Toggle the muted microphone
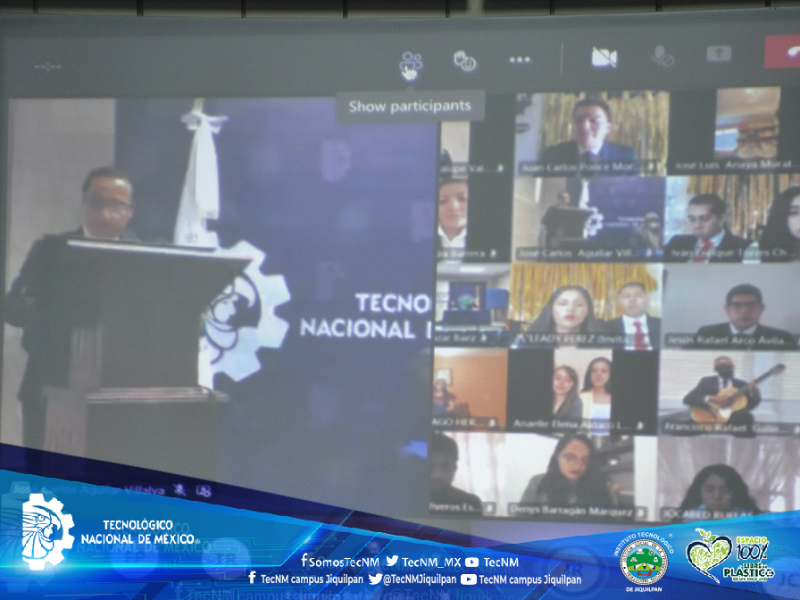This screenshot has height=600, width=800. coord(662,56)
